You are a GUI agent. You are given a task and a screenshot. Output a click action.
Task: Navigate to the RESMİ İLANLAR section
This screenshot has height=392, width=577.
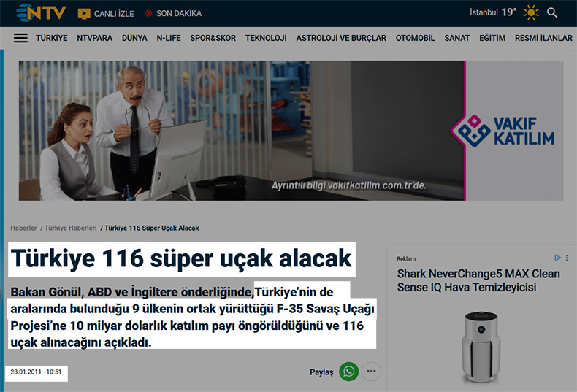543,38
